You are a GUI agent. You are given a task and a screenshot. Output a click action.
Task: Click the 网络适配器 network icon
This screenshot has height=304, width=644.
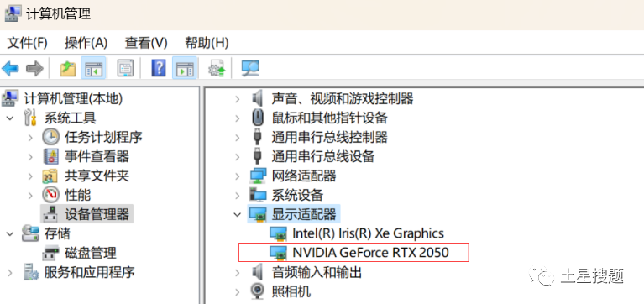coord(259,176)
